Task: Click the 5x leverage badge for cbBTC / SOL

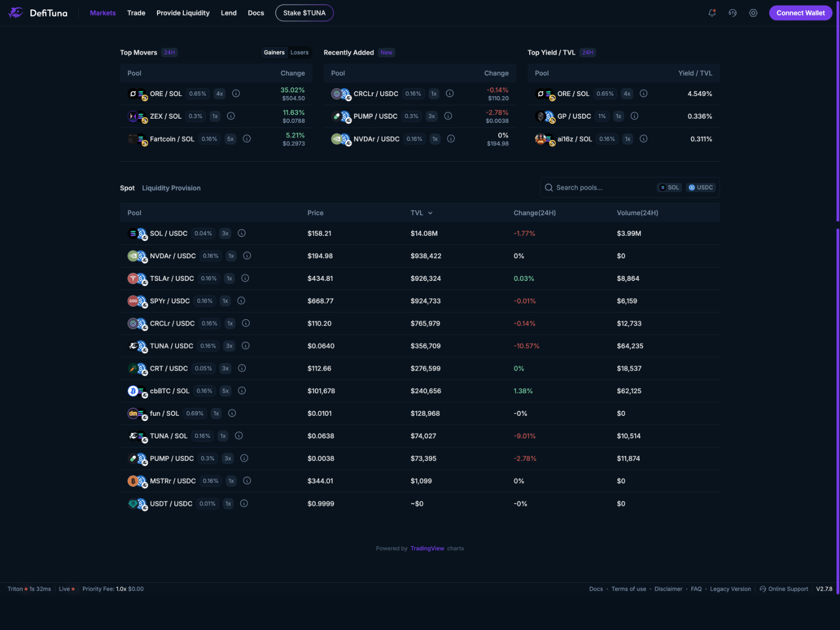Action: pos(226,391)
